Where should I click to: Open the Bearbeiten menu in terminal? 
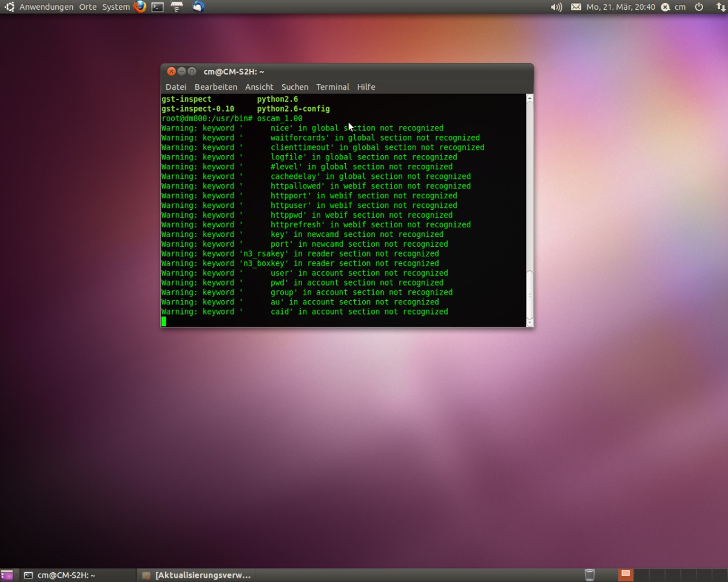(x=216, y=87)
